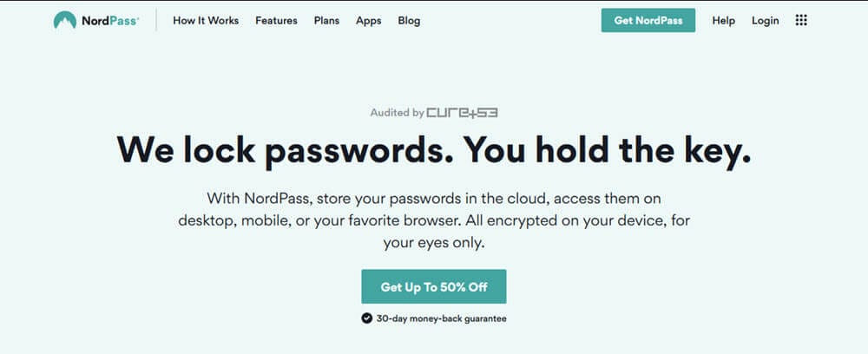Open the Help link
The image size is (868, 354).
pos(724,21)
